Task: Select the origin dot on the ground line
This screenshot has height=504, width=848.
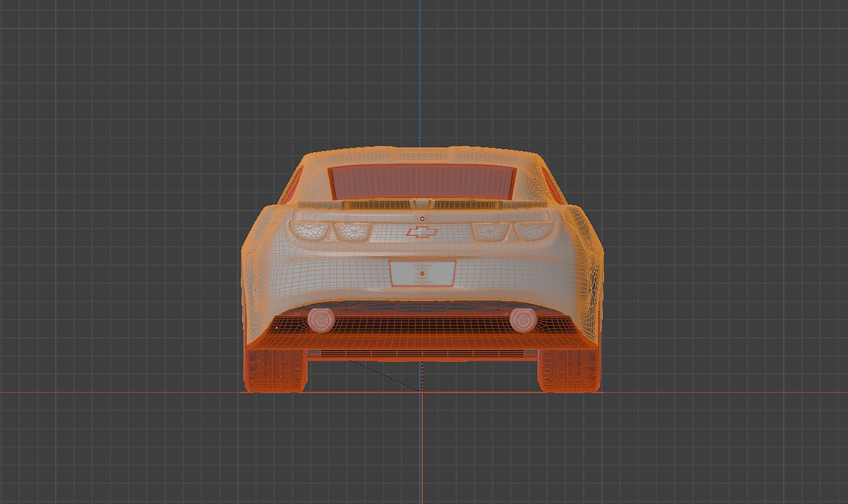Action: coord(422,392)
